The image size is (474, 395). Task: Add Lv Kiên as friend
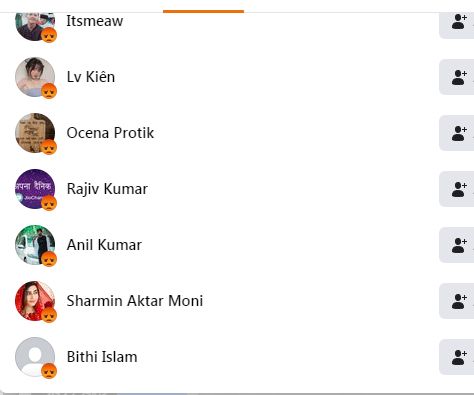click(x=457, y=77)
